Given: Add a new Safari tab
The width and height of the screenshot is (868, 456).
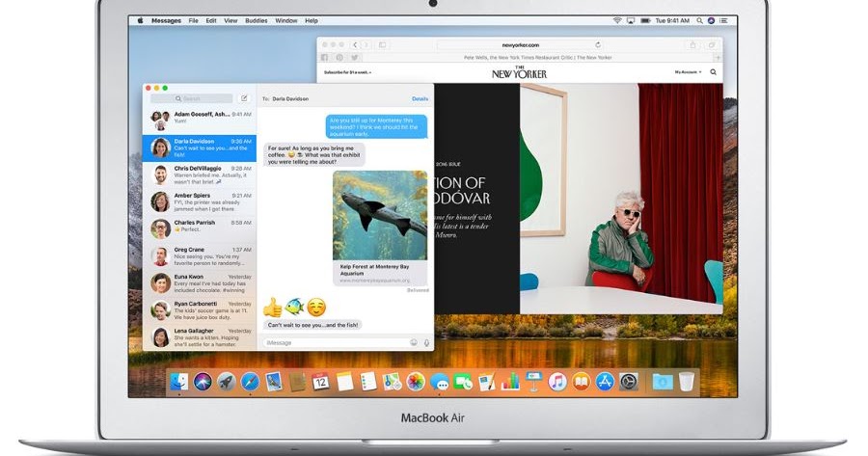Looking at the screenshot, I should 718,58.
